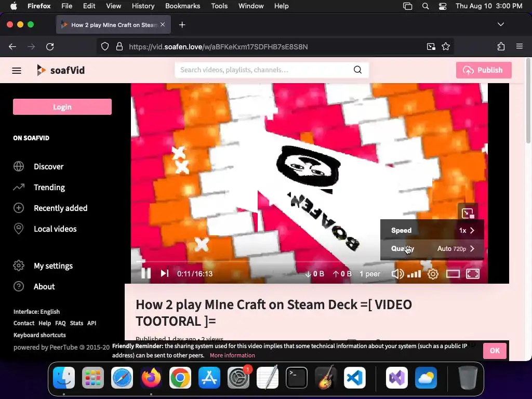Dismiss the reminder with OK
The width and height of the screenshot is (532, 399).
495,351
